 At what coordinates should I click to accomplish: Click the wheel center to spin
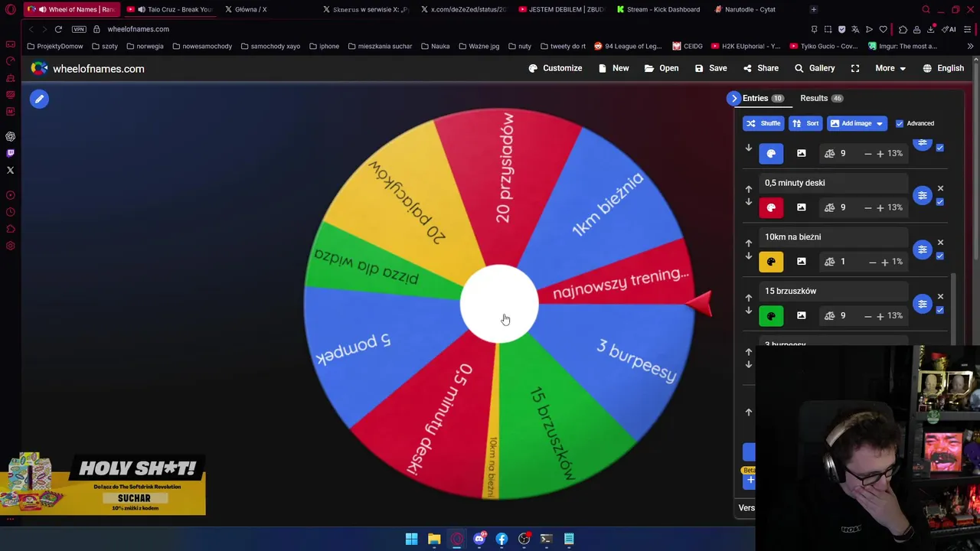tap(499, 304)
